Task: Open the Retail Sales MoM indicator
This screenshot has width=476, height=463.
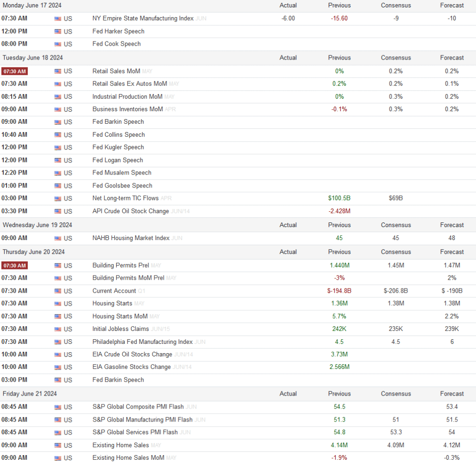Action: point(116,71)
